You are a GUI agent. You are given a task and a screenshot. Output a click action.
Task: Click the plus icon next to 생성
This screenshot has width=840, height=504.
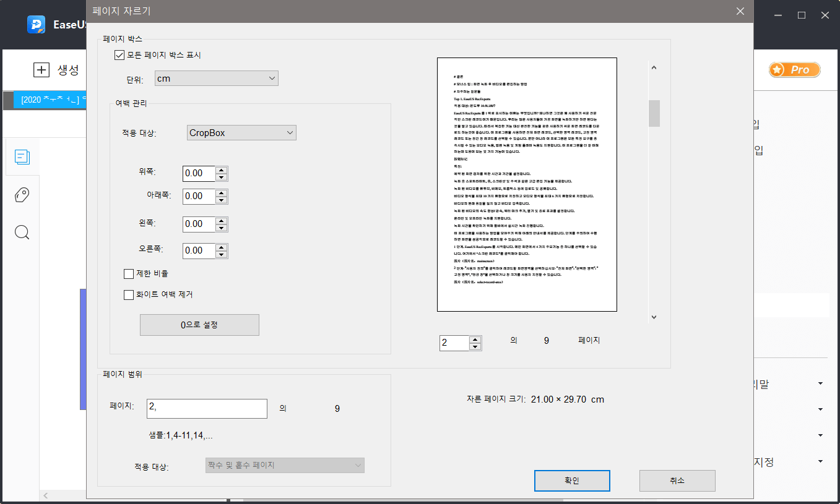click(41, 70)
